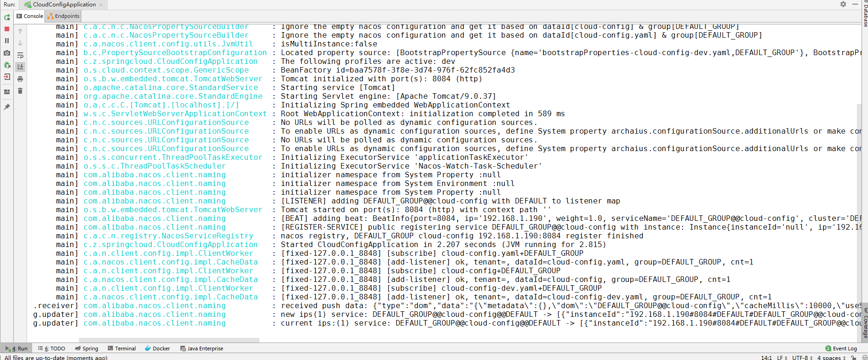Screen dimensions: 868x360
Task: Click the c.a.c.n.registry.NacosServiceRegistry logger name
Action: point(168,236)
